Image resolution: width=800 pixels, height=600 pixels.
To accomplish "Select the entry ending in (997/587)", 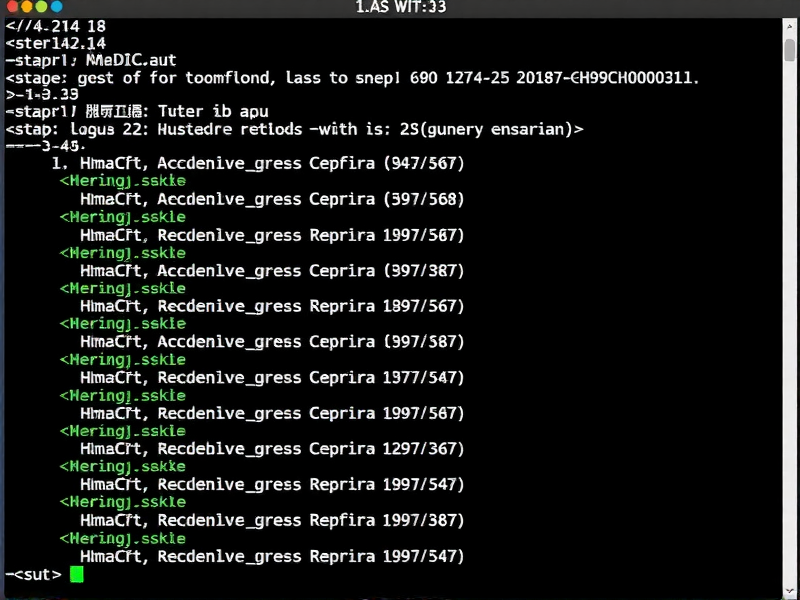I will click(271, 342).
